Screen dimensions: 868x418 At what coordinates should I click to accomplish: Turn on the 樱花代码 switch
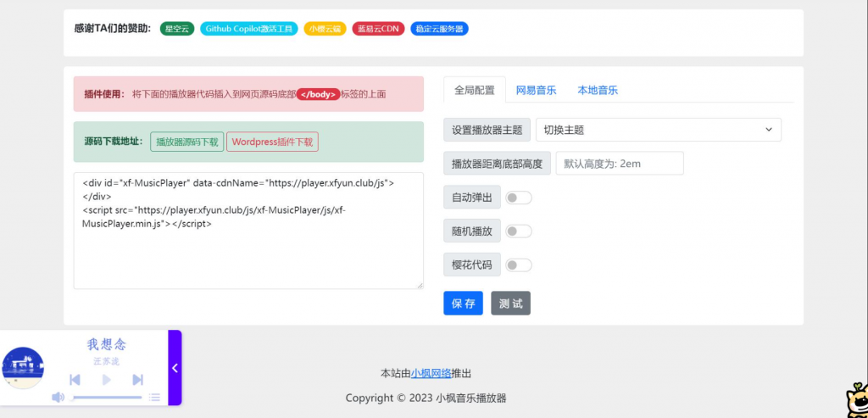tap(519, 265)
